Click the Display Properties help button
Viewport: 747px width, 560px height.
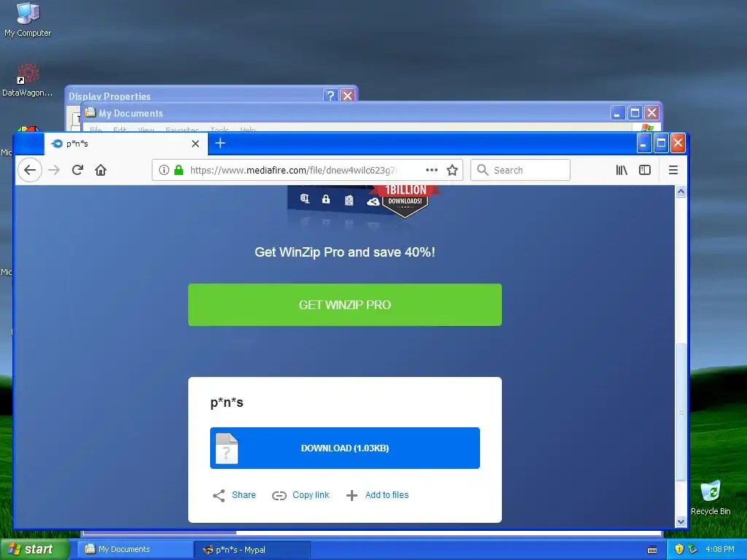point(330,96)
